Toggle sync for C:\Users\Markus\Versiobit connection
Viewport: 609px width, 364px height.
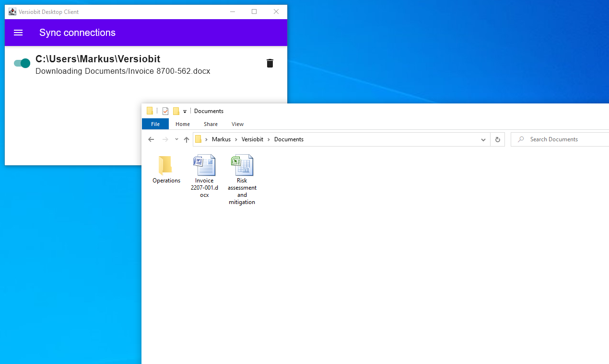pos(22,63)
